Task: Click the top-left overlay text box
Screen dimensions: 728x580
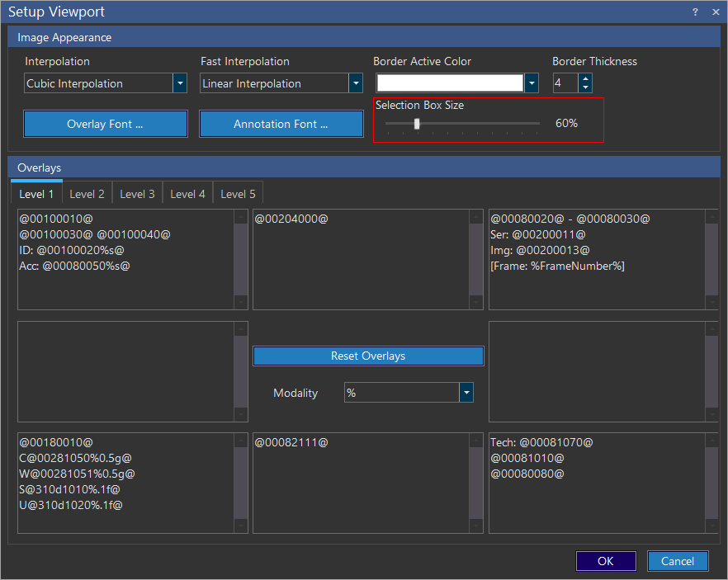Action: (x=125, y=259)
